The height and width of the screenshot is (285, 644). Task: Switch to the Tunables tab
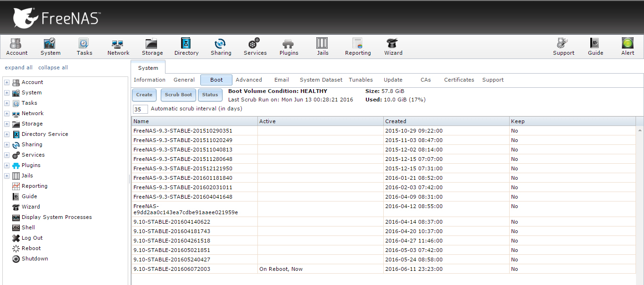point(361,80)
